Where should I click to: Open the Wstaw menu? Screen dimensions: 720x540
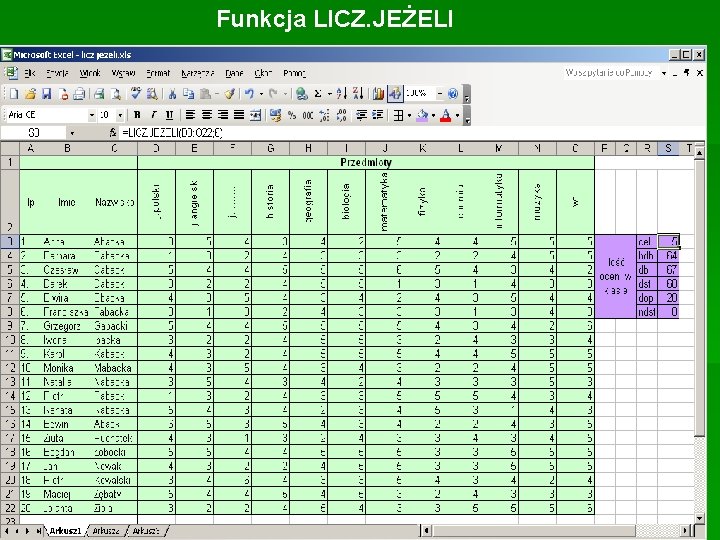click(x=124, y=73)
